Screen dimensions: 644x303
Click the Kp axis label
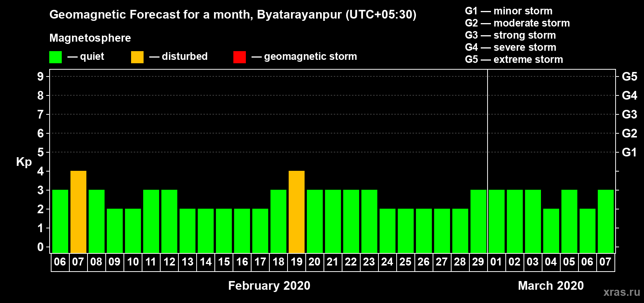point(24,162)
